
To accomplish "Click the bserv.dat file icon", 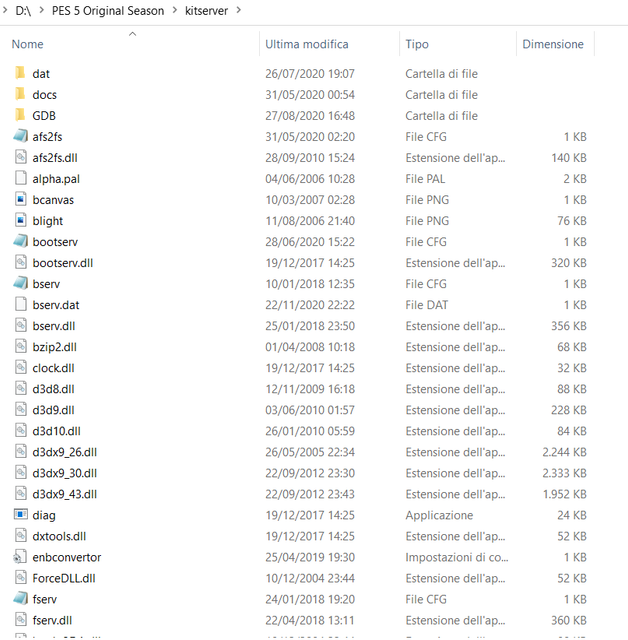I will (21, 305).
